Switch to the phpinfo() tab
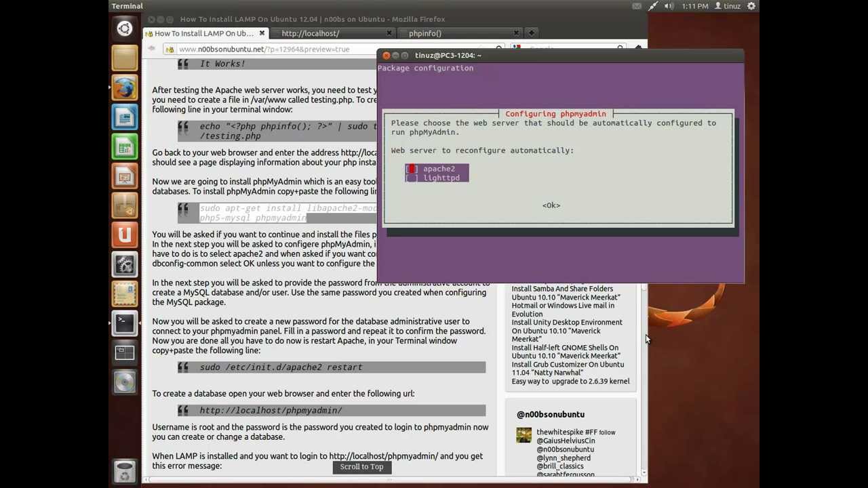868x488 pixels. [460, 33]
